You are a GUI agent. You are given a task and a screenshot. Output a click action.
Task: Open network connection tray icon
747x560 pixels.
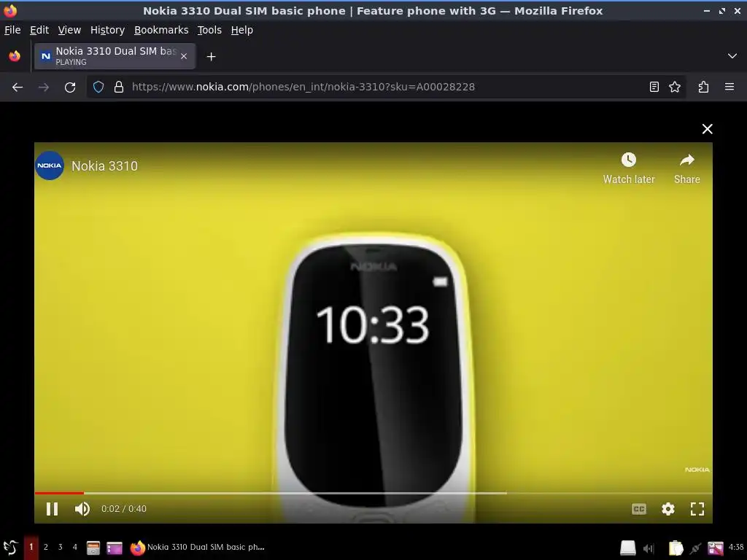pyautogui.click(x=695, y=548)
